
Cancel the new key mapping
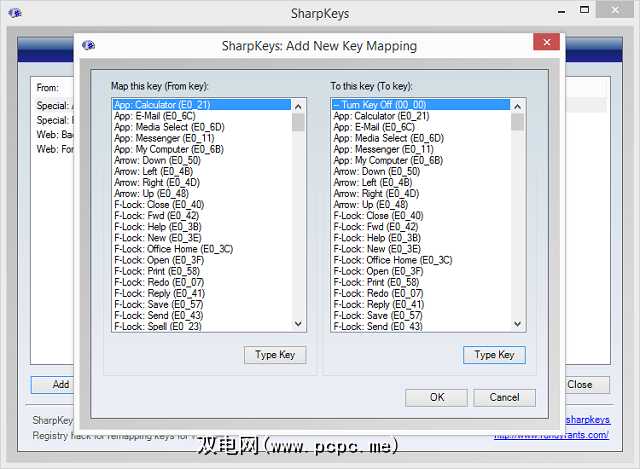(x=504, y=398)
